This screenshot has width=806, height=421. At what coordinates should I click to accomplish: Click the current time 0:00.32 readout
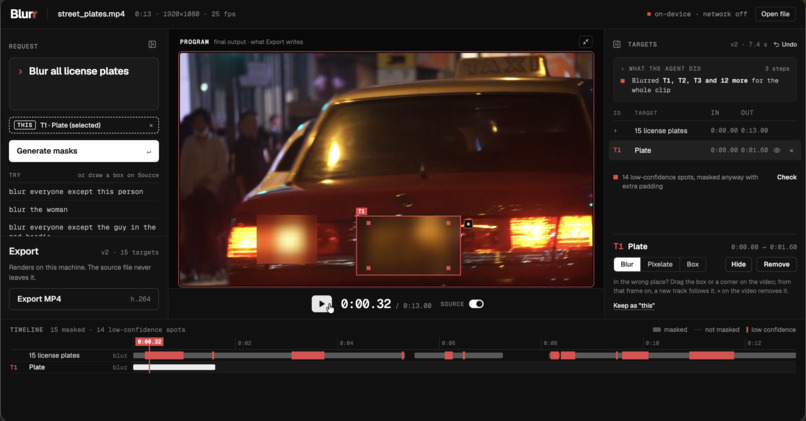coord(366,304)
